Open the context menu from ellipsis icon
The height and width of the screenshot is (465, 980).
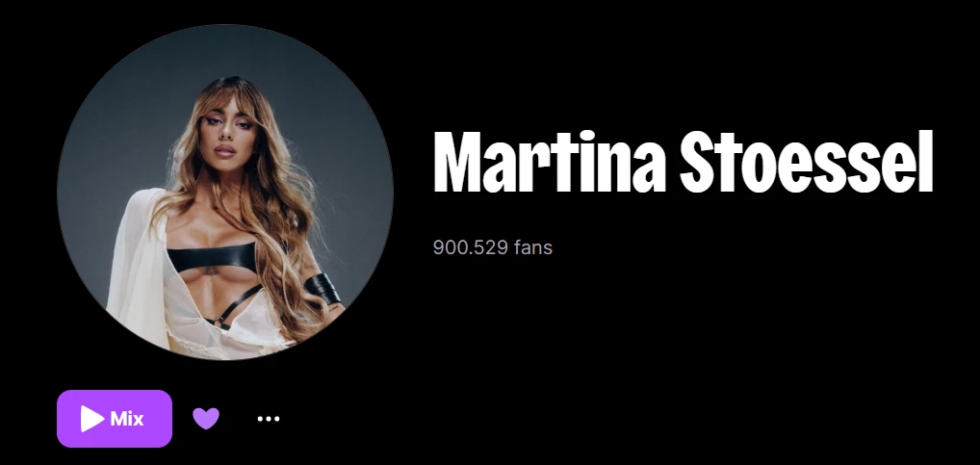click(x=269, y=419)
